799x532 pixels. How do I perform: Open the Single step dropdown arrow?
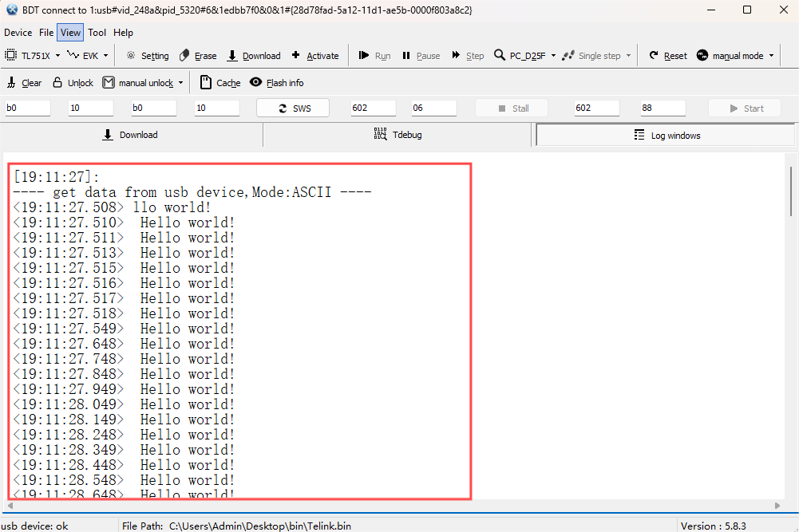point(628,56)
